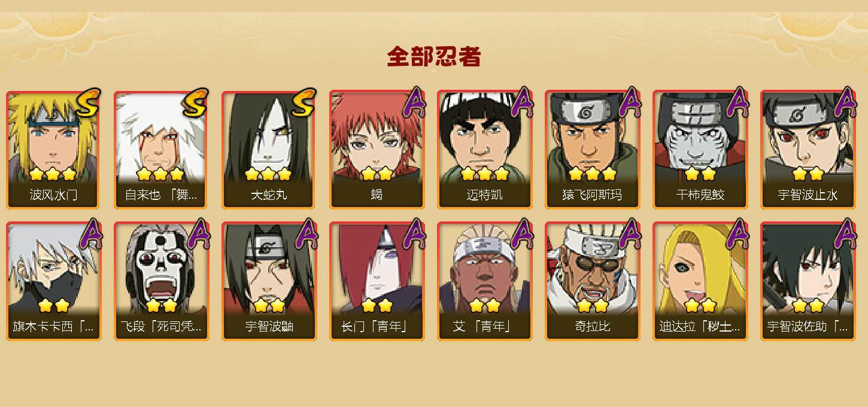Image resolution: width=868 pixels, height=407 pixels.
Task: Choose the 大蛇丸 ninja portrait
Action: coord(269,150)
